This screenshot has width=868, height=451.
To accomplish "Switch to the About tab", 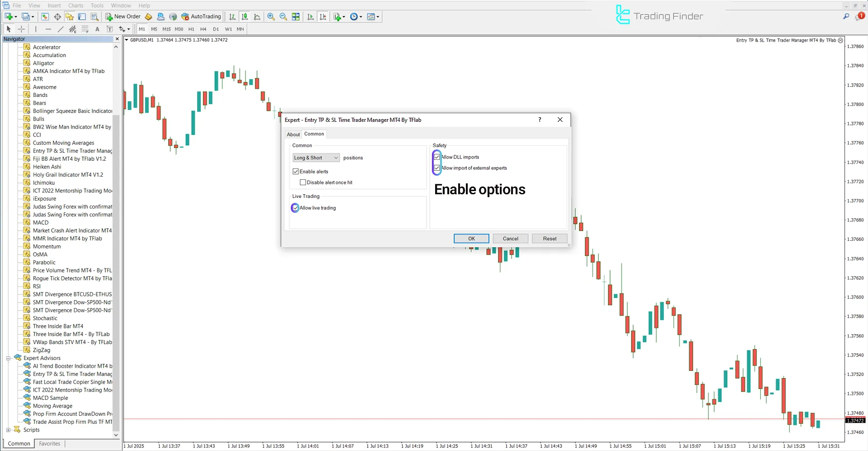I will (x=293, y=134).
